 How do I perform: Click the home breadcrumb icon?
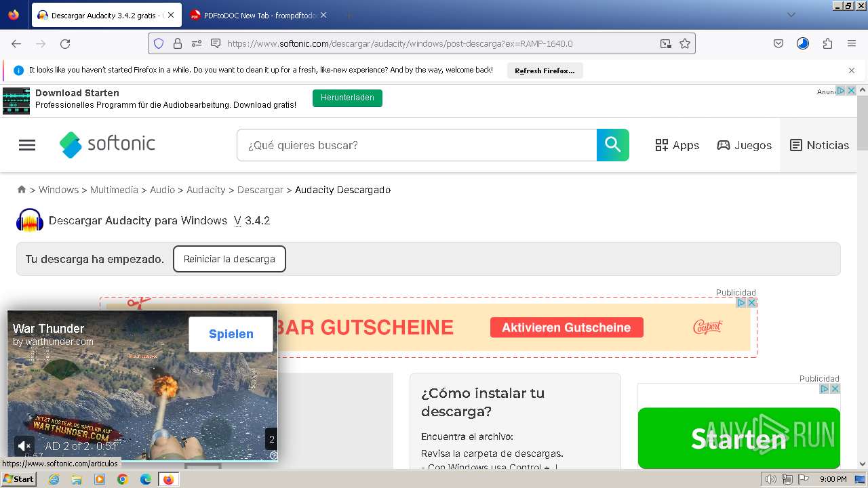point(22,190)
